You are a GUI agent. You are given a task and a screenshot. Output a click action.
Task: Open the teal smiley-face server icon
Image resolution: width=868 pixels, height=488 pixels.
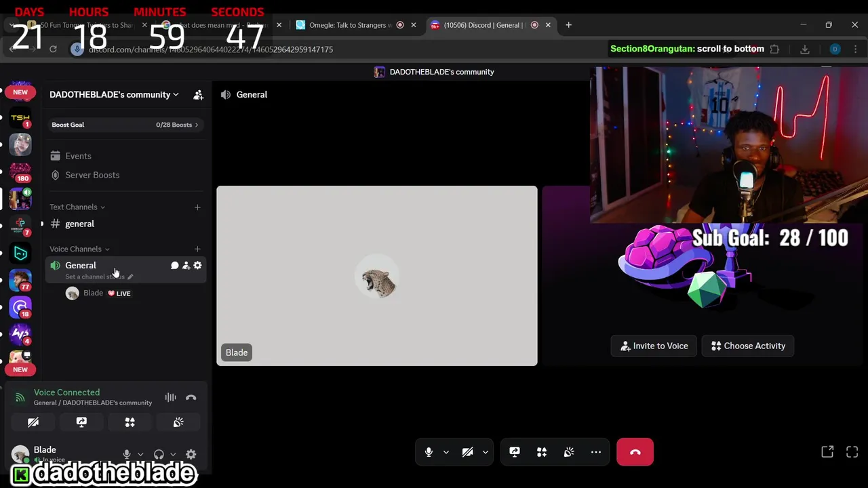coord(20,253)
